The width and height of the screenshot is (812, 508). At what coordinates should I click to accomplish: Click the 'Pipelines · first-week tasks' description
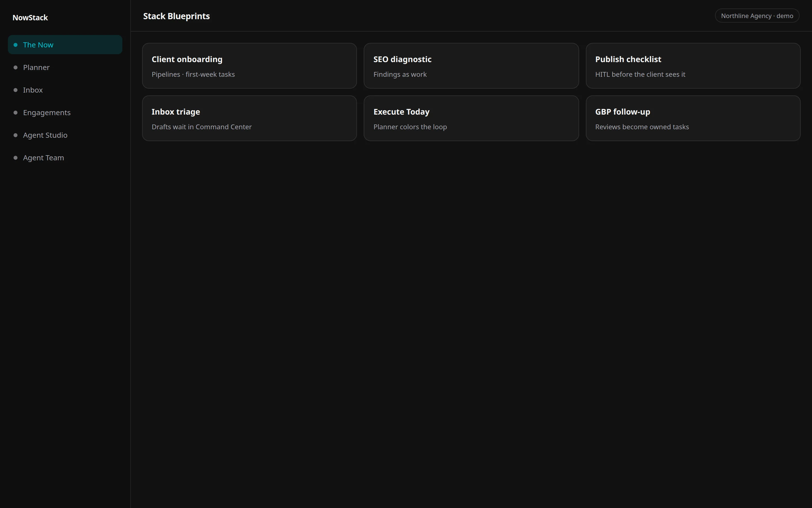coord(193,74)
